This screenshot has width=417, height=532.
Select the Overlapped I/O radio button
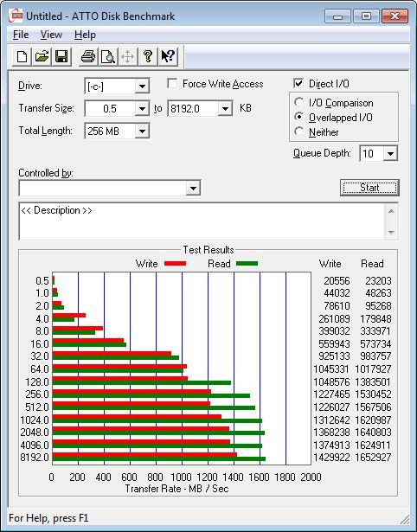tap(299, 117)
